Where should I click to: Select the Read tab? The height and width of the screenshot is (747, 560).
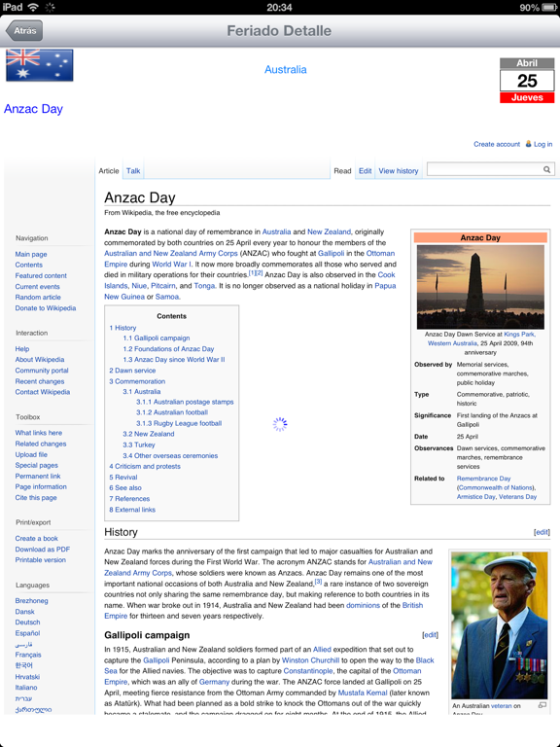tap(342, 170)
